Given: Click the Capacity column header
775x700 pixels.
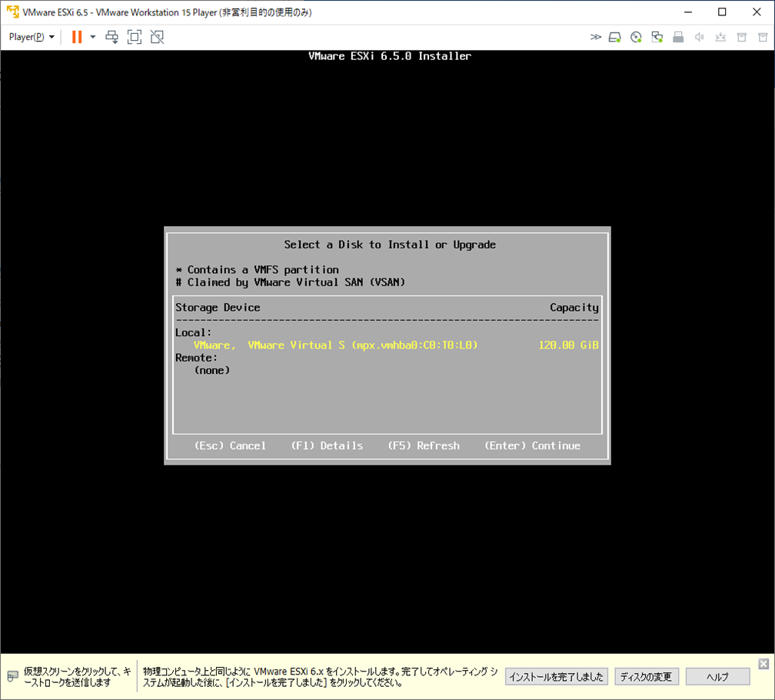Looking at the screenshot, I should coord(574,308).
